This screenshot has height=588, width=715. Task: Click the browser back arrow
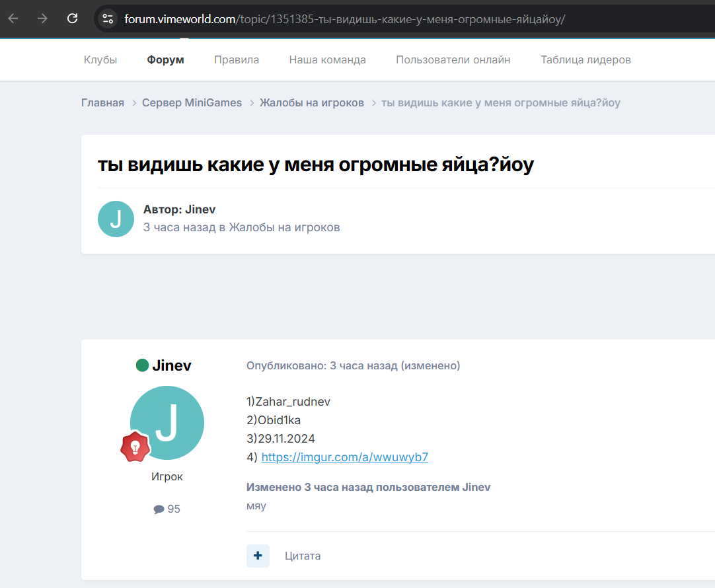point(13,18)
